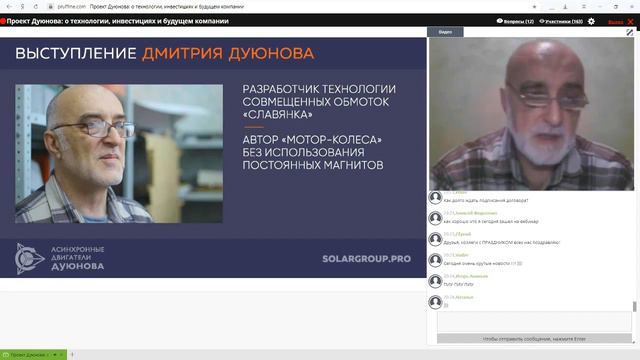Screen dimensions: 640x360
Task: Click the SOLARGROUP.PRO text on slide
Action: 367,259
